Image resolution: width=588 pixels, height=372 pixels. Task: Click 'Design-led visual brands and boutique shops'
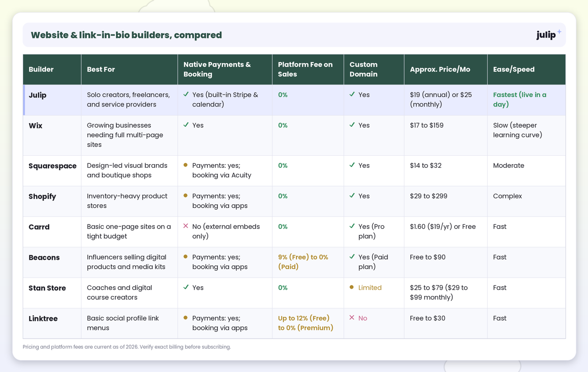[127, 170]
